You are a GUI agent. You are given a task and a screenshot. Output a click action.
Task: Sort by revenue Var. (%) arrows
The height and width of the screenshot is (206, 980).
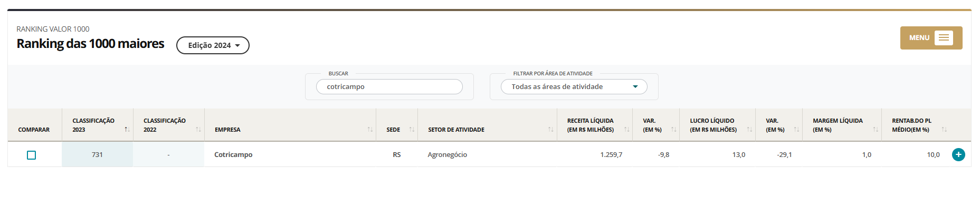click(x=673, y=130)
